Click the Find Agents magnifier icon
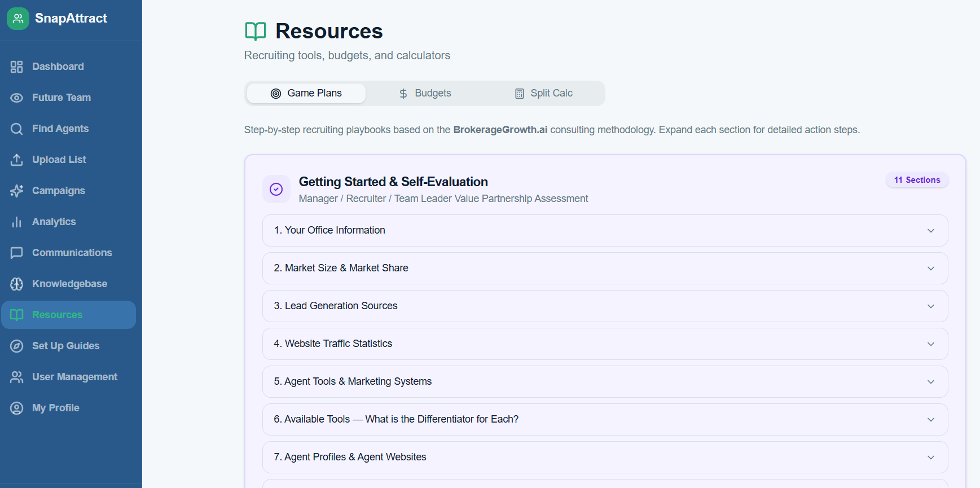 (x=17, y=129)
